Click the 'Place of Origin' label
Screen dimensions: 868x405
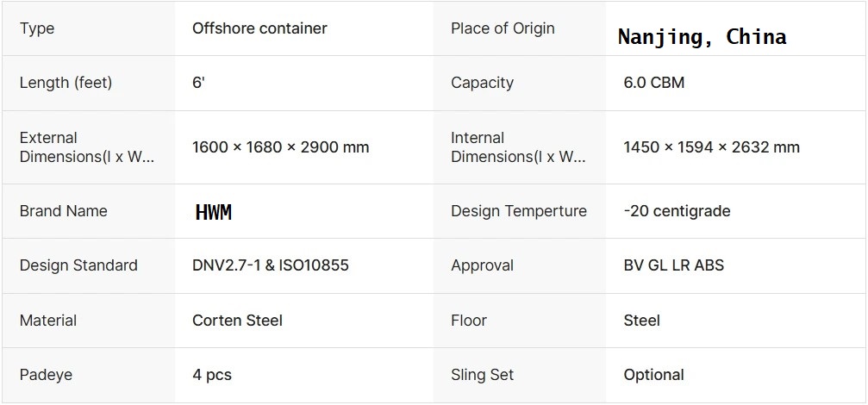click(x=503, y=28)
